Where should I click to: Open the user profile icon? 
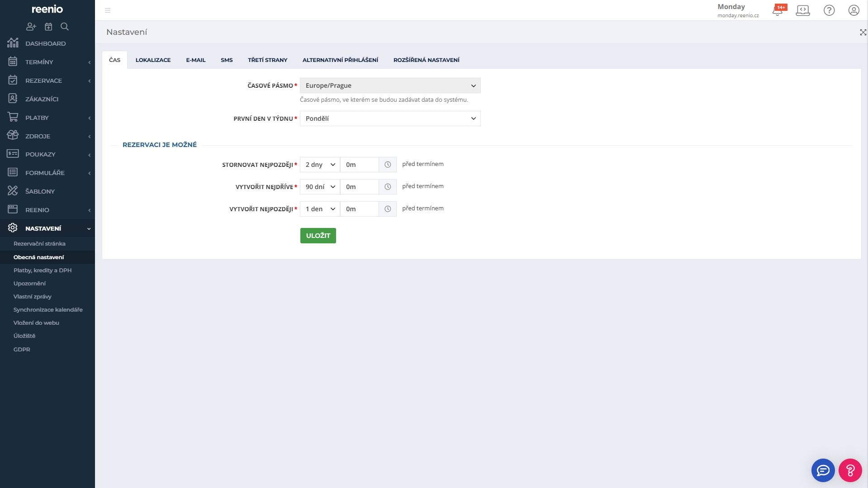854,10
